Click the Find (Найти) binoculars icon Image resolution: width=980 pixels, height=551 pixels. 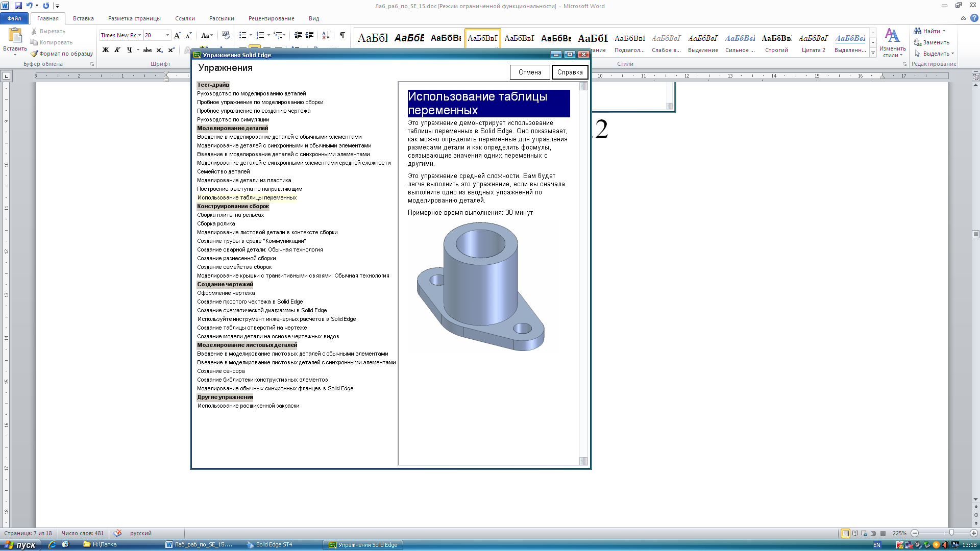pyautogui.click(x=917, y=31)
